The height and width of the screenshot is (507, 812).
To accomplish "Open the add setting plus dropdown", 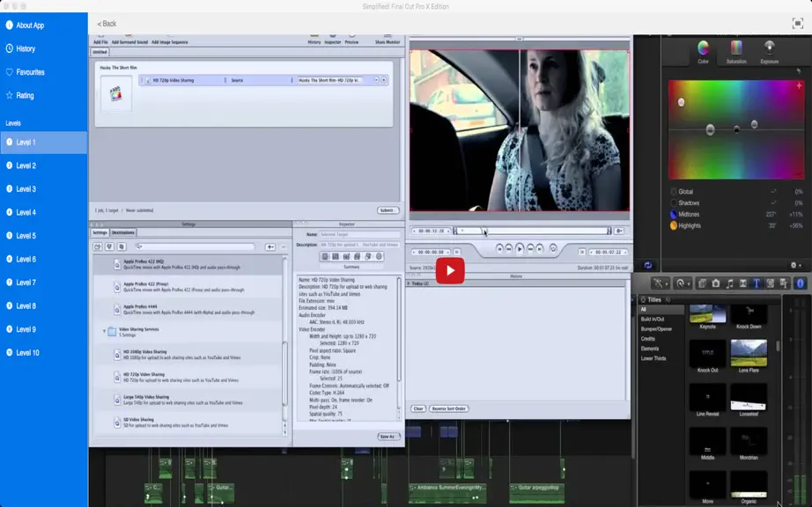I will [x=270, y=246].
